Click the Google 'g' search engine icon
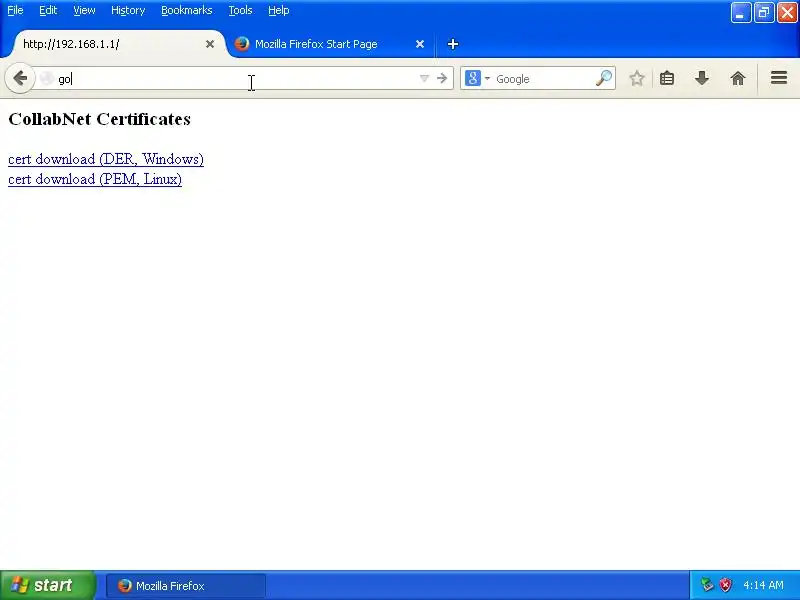 click(472, 78)
